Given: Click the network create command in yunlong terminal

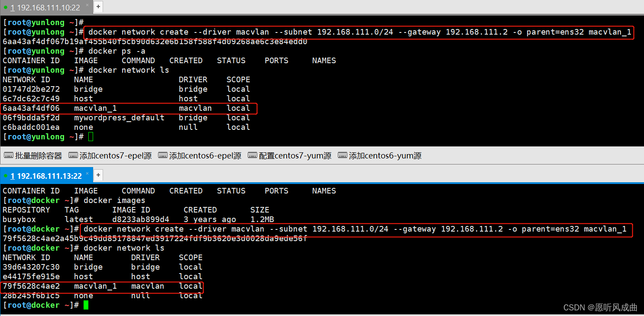Looking at the screenshot, I should [x=360, y=32].
